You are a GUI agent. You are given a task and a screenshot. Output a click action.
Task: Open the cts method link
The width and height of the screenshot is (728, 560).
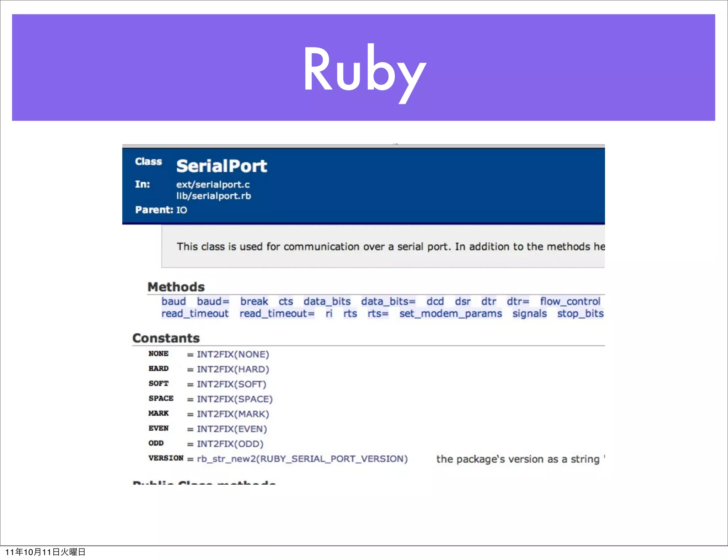point(286,301)
